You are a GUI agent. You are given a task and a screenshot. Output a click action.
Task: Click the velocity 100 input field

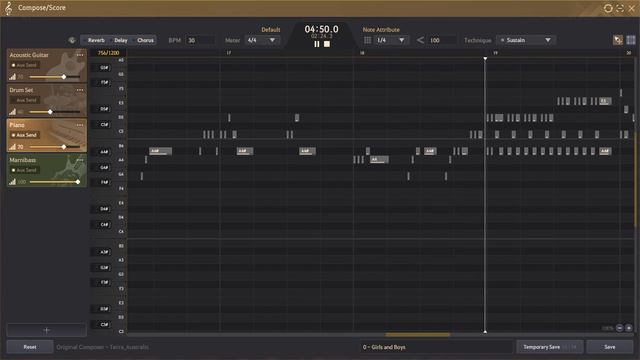tap(442, 40)
